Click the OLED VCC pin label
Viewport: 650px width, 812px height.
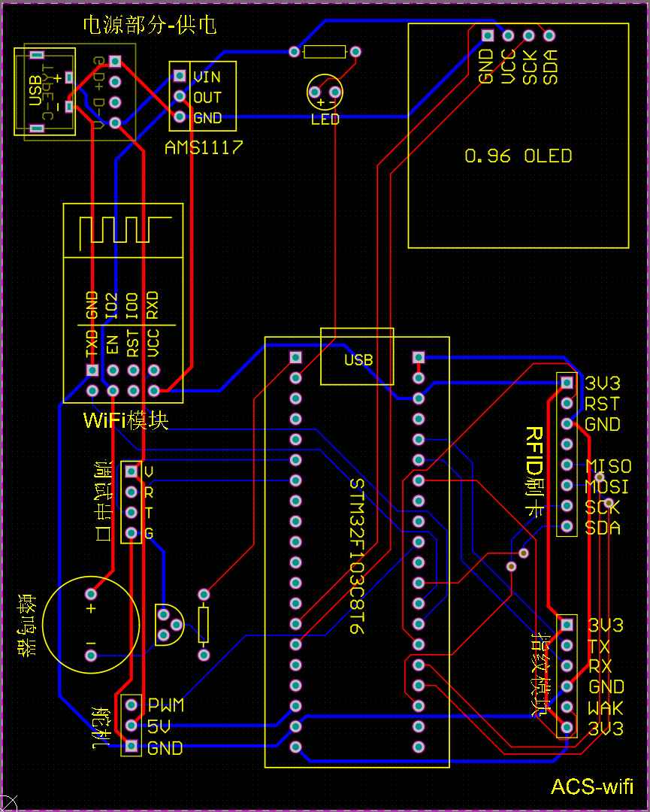508,67
